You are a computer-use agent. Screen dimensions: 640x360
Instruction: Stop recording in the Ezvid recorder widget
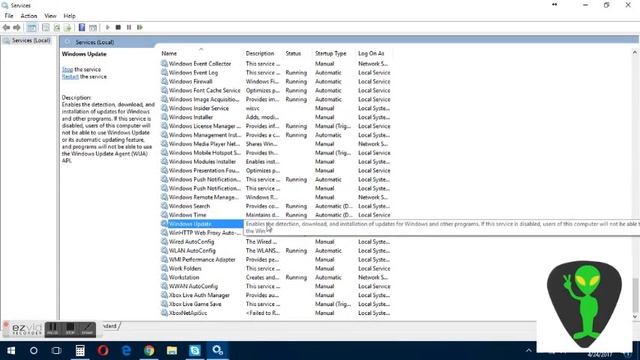coord(70,329)
